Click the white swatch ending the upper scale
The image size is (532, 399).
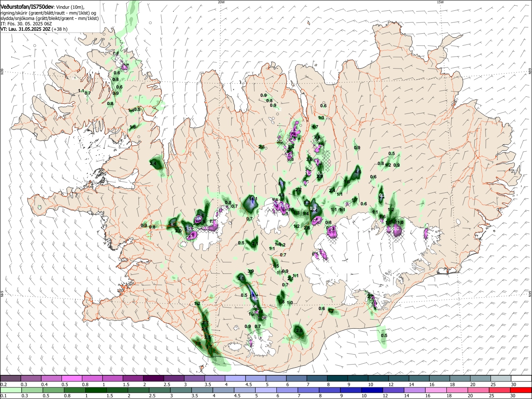pyautogui.click(x=521, y=378)
